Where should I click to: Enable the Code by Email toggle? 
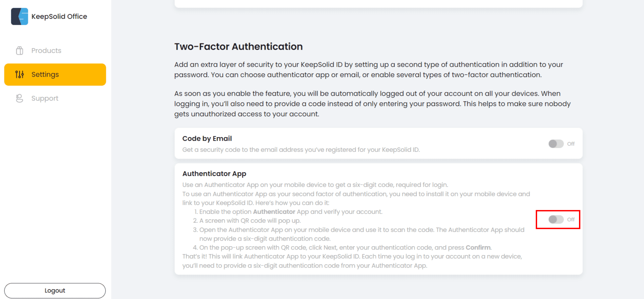point(556,144)
